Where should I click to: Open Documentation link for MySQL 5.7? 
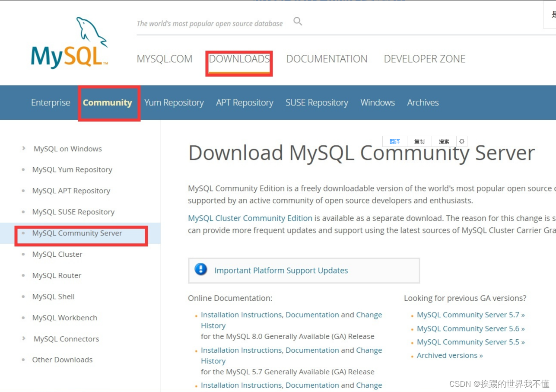pyautogui.click(x=312, y=350)
